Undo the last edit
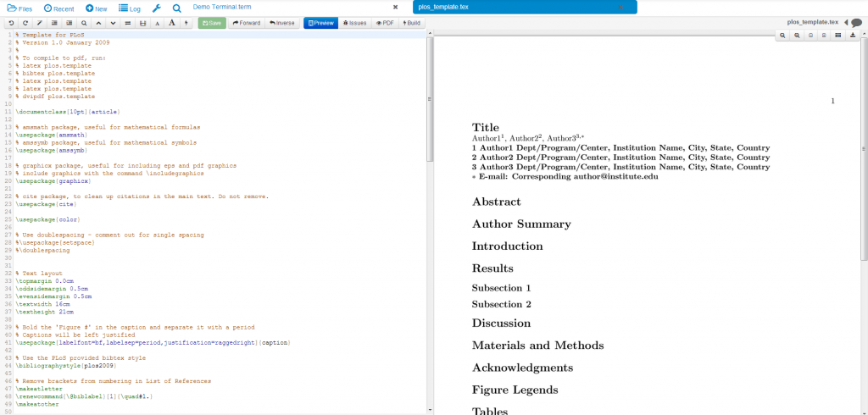Viewport: 868px width, 415px height. [x=10, y=23]
